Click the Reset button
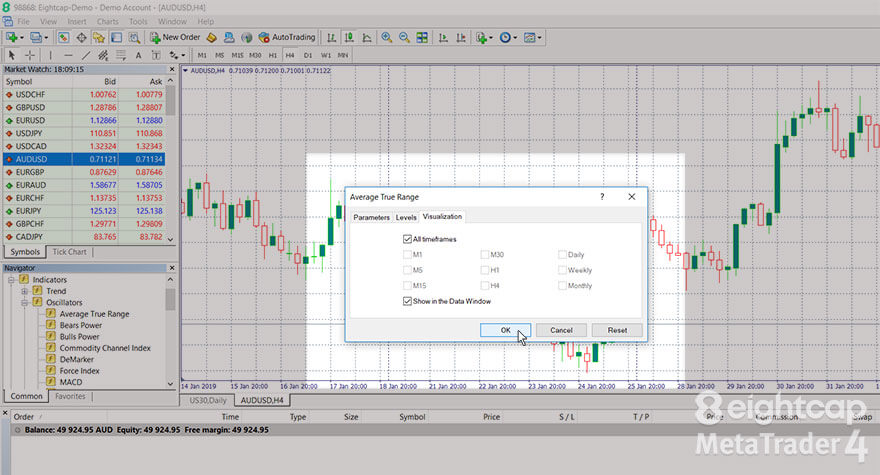Viewport: 880px width, 475px height. [x=617, y=330]
